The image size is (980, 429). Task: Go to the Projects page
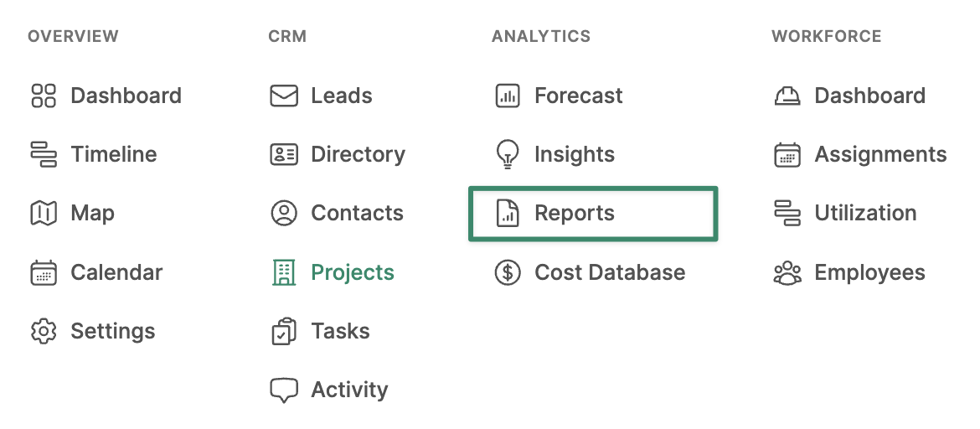pos(353,272)
